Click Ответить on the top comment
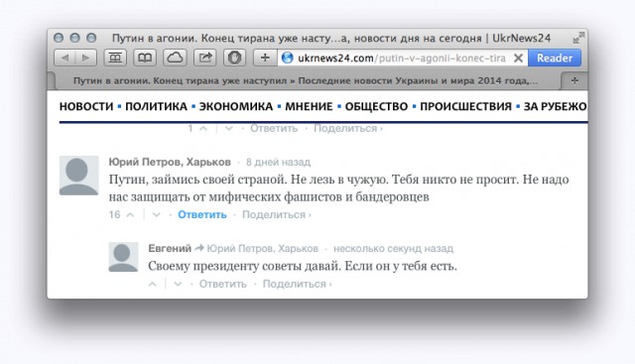This screenshot has width=635, height=364. (x=274, y=128)
